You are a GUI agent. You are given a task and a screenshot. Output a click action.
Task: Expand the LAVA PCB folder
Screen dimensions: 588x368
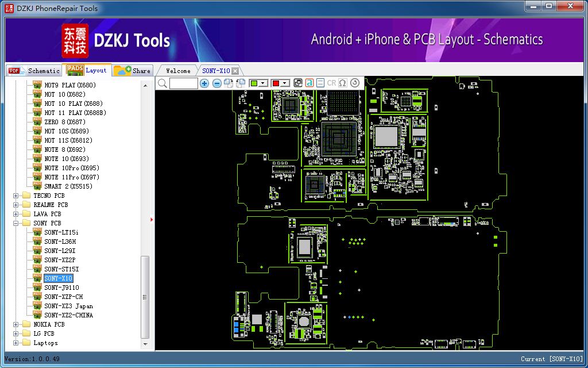point(16,214)
